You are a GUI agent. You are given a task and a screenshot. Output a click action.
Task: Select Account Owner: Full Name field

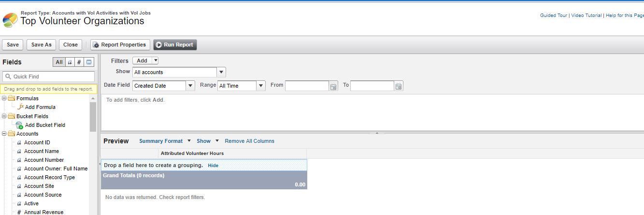pos(56,169)
